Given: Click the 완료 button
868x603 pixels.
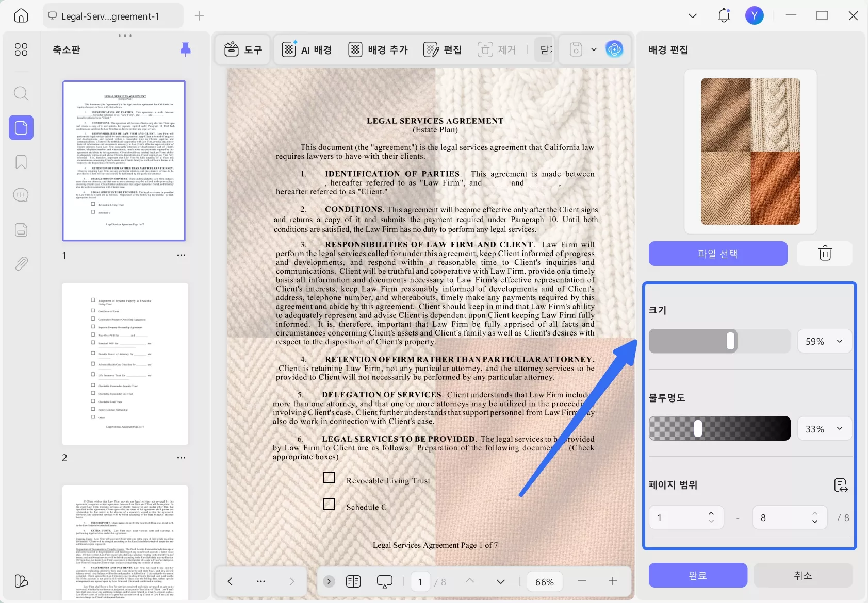Looking at the screenshot, I should pyautogui.click(x=698, y=575).
